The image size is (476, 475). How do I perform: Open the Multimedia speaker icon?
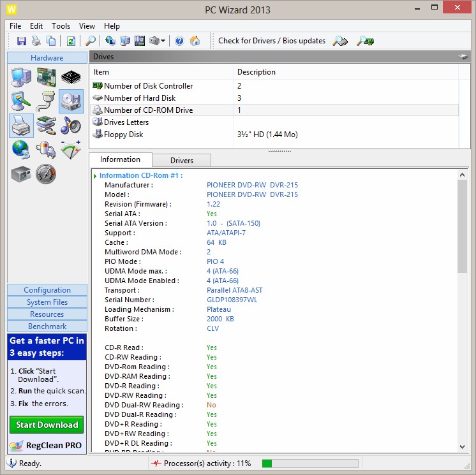pos(71,126)
